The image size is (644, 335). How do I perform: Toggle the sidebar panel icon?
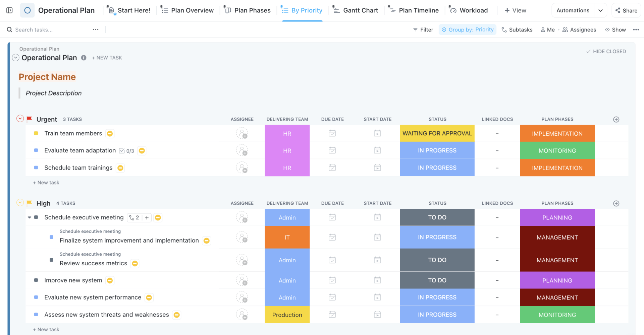point(9,10)
